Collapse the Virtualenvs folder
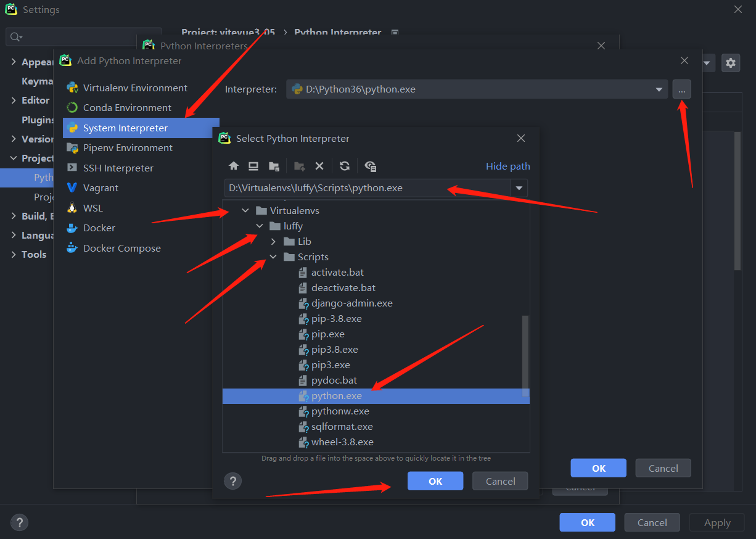 tap(245, 210)
